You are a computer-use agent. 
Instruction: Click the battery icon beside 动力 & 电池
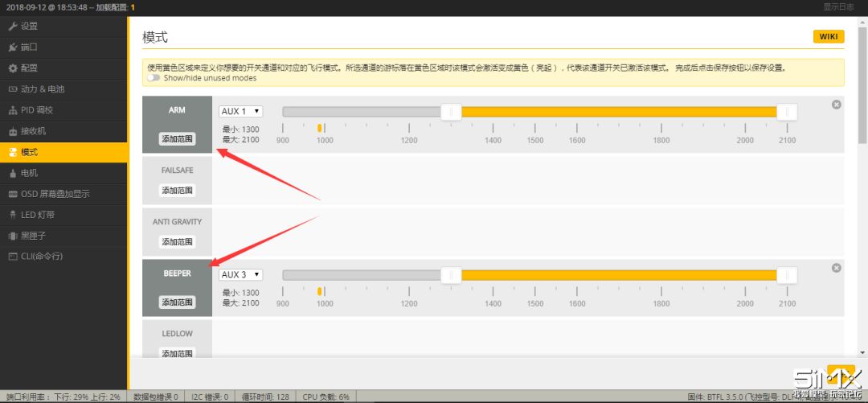[x=13, y=89]
